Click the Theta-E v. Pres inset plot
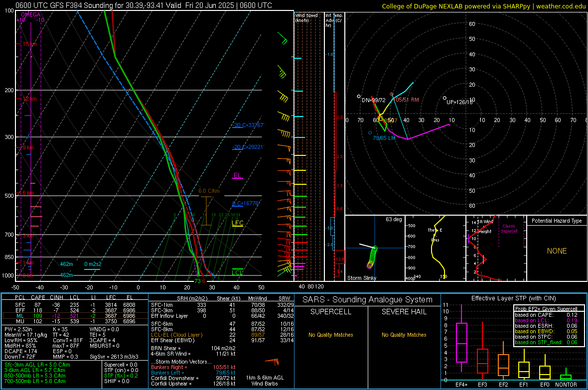 tap(435, 248)
